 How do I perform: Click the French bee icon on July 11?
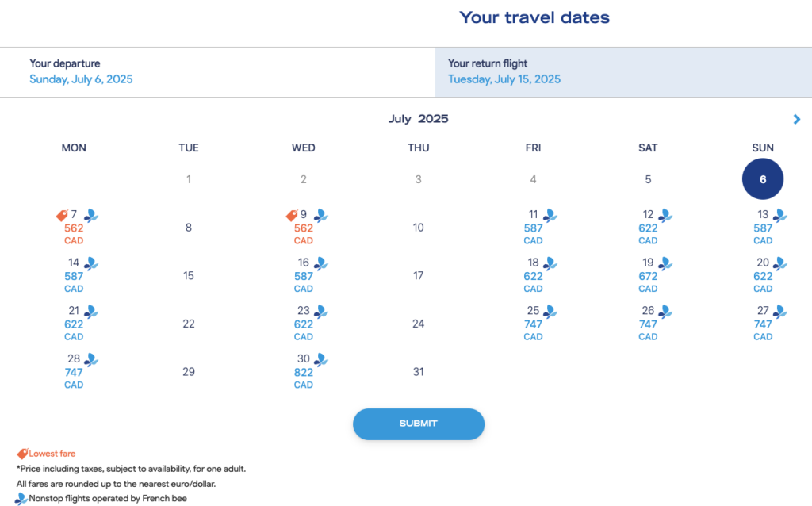click(550, 215)
